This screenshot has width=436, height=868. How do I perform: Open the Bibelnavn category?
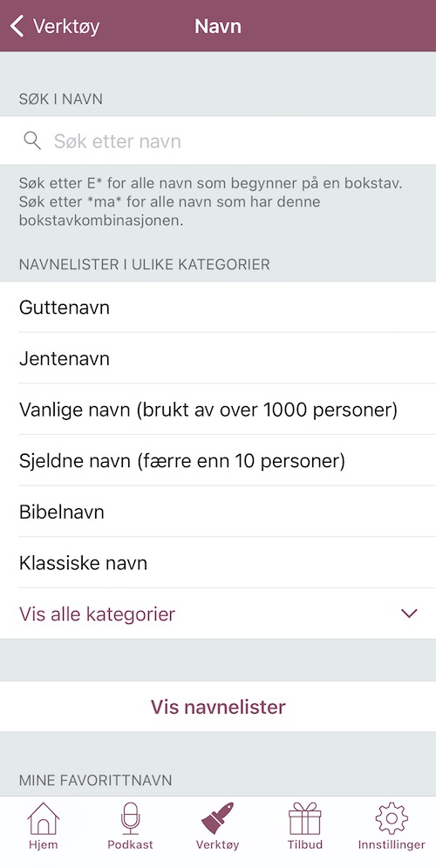pyautogui.click(x=218, y=512)
